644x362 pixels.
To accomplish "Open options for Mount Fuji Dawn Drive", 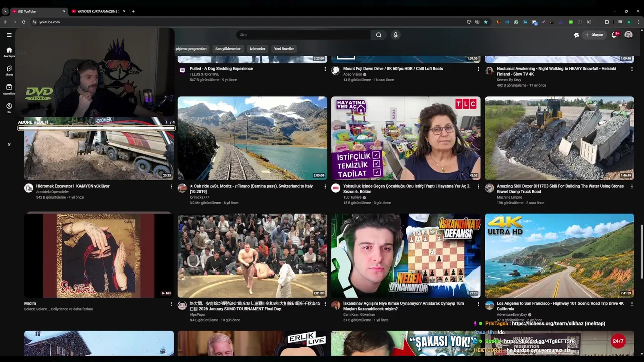I will point(478,69).
